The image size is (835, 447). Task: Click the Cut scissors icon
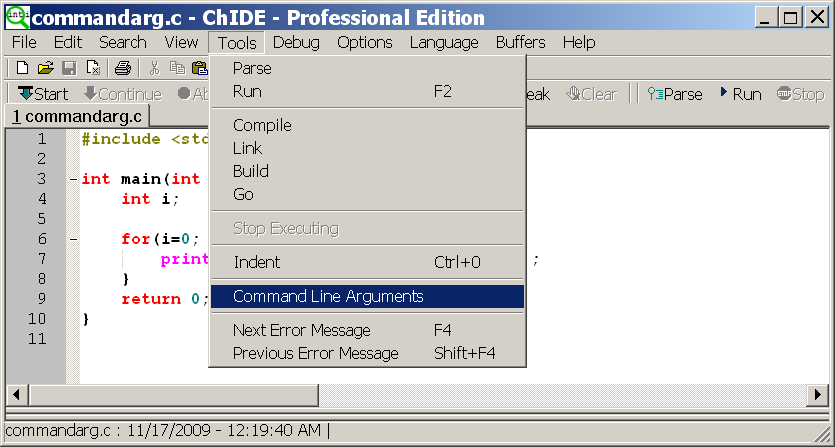tap(154, 68)
